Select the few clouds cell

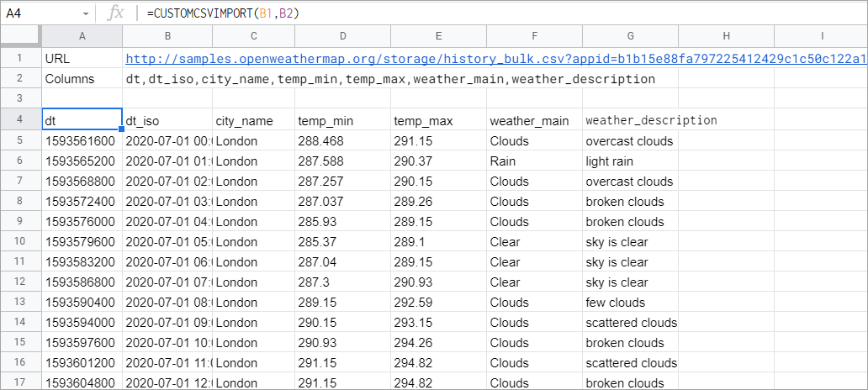[630, 302]
